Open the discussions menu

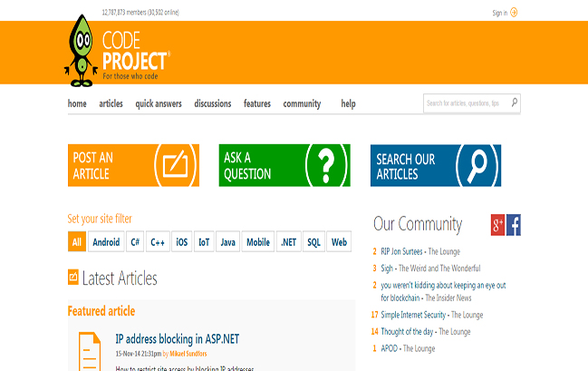[x=213, y=103]
